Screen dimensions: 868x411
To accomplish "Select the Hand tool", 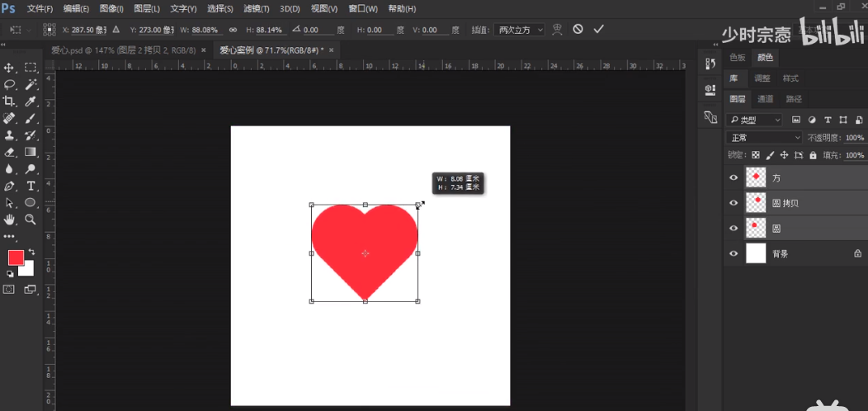I will [9, 220].
